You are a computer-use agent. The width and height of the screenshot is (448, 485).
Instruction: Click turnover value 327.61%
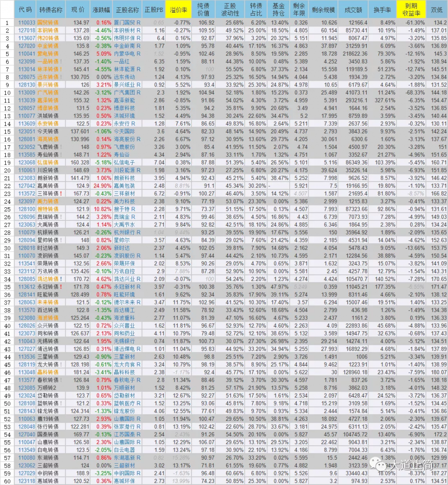click(x=385, y=100)
